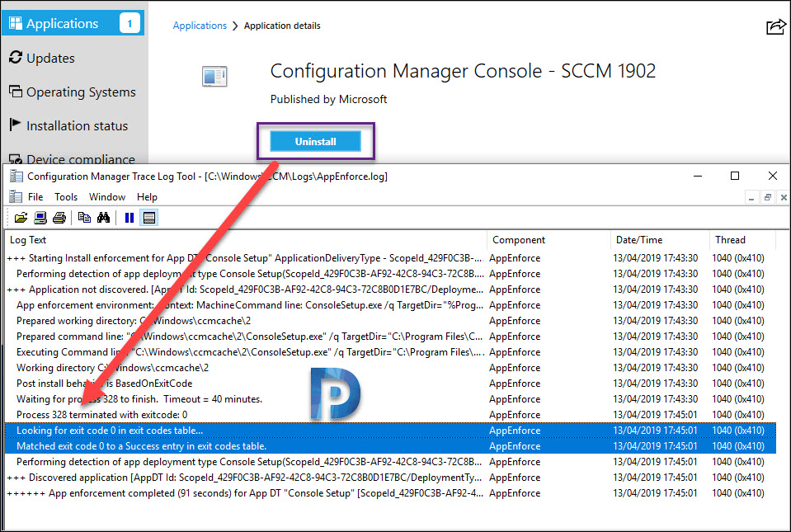791x532 pixels.
Task: Click the Date/Time column header
Action: coord(660,239)
